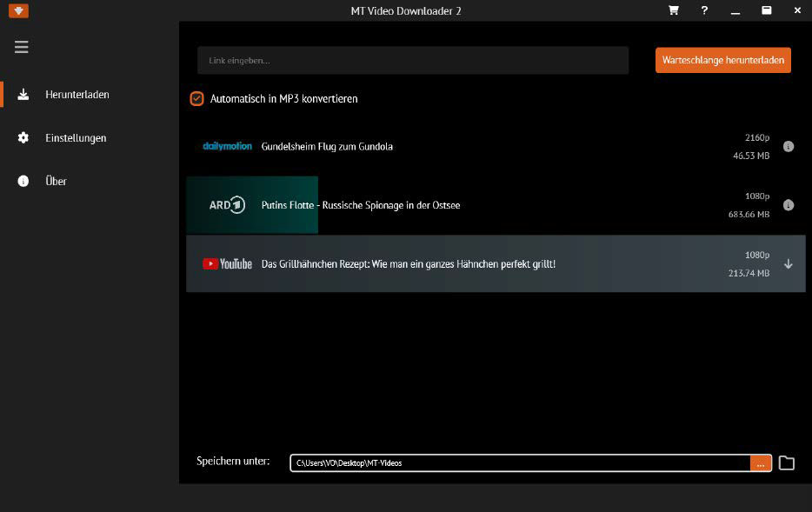Viewport: 812px width, 512px height.
Task: Open the path picker via the ... button
Action: click(760, 462)
